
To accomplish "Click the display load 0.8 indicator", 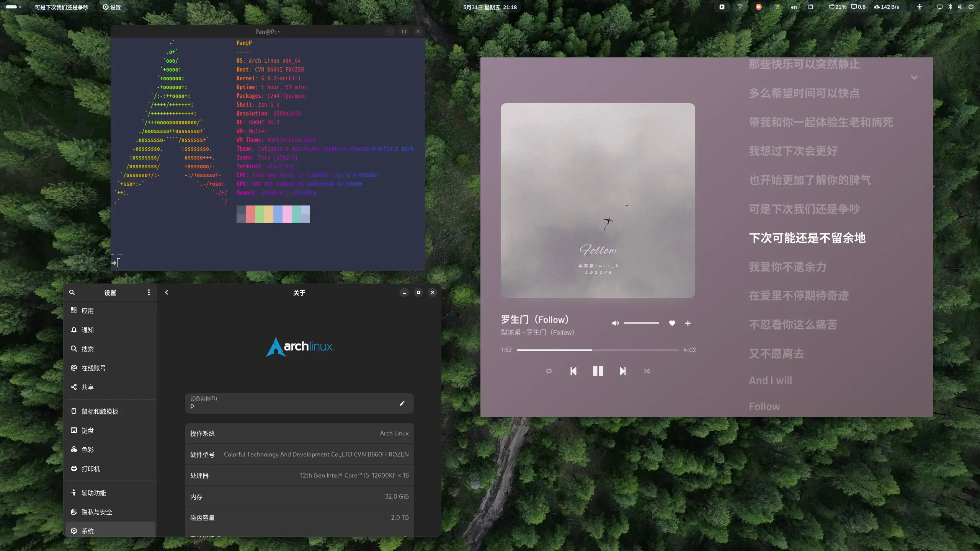I will pos(858,7).
